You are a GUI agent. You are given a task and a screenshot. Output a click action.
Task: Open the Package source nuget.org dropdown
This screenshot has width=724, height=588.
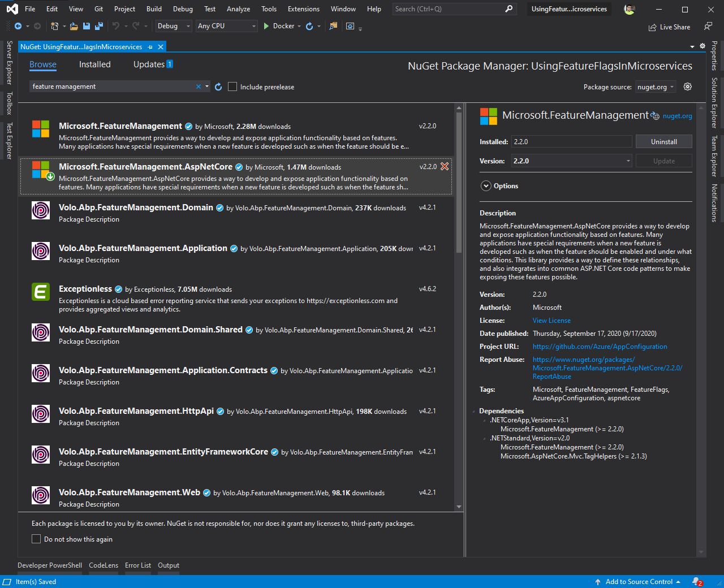click(656, 87)
